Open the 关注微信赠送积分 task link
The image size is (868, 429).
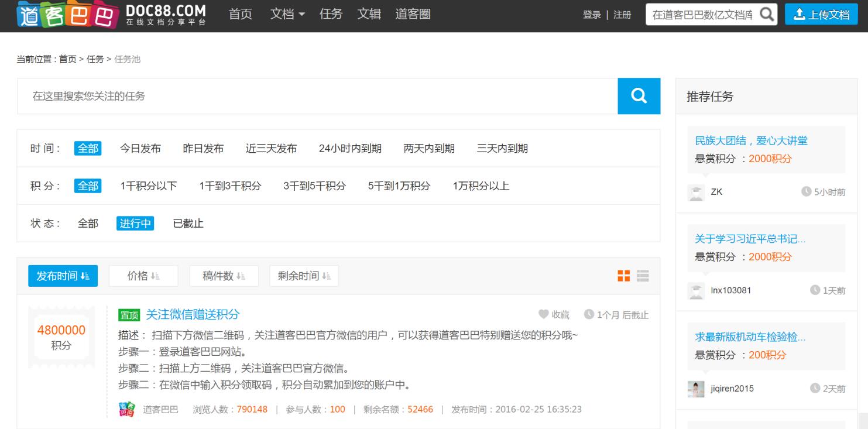(x=193, y=315)
